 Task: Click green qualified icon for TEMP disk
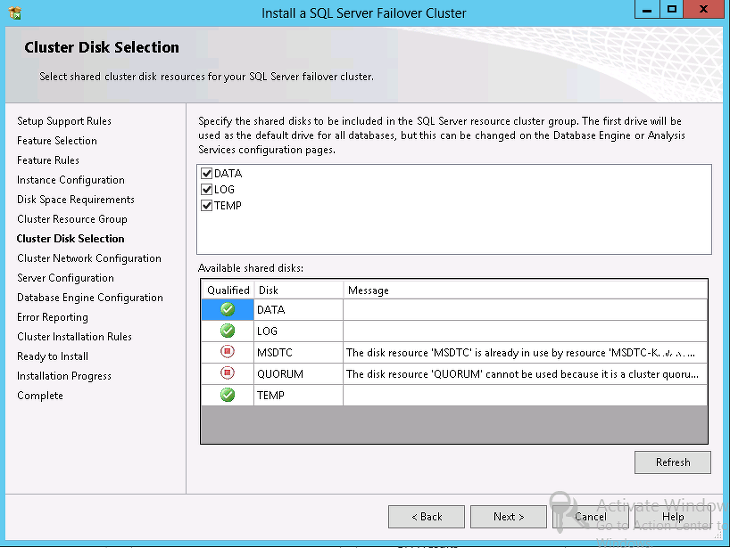(x=228, y=395)
